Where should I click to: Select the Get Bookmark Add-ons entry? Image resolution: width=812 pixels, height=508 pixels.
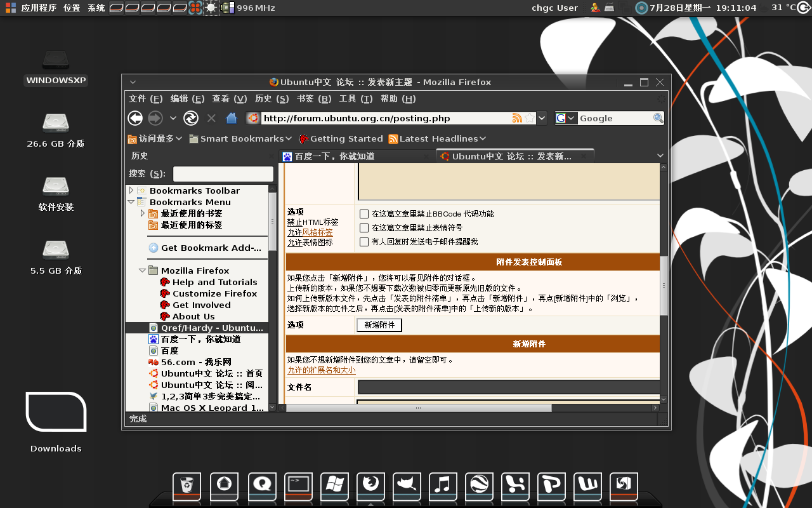pyautogui.click(x=206, y=248)
